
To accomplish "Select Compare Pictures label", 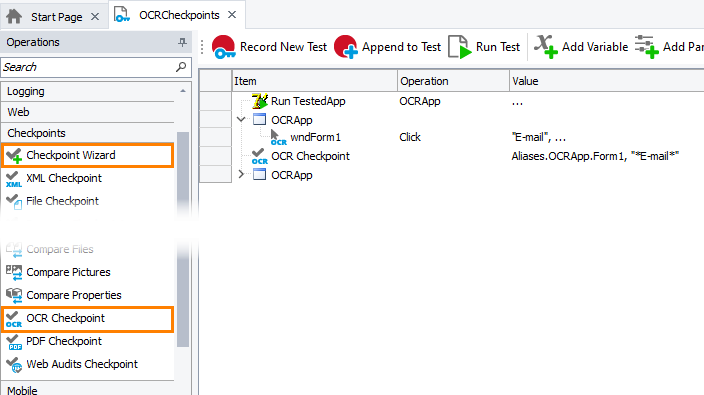I will coord(68,272).
